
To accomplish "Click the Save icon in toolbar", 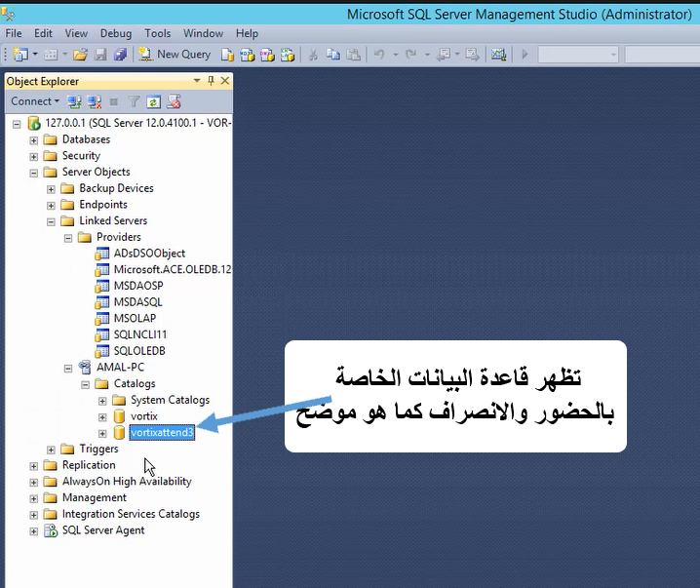I will coord(100,55).
